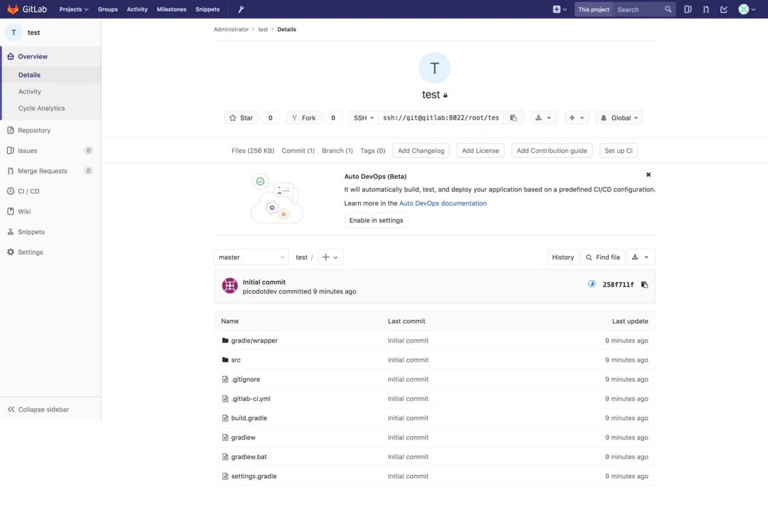The height and width of the screenshot is (532, 768).
Task: Open the Global notification dropdown
Action: [619, 118]
